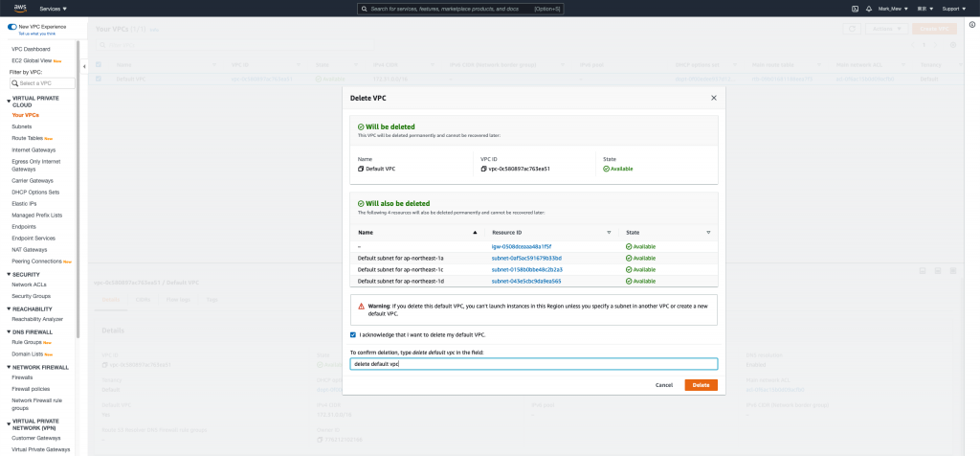
Task: Open Carrier Gateways in sidebar
Action: (x=33, y=181)
